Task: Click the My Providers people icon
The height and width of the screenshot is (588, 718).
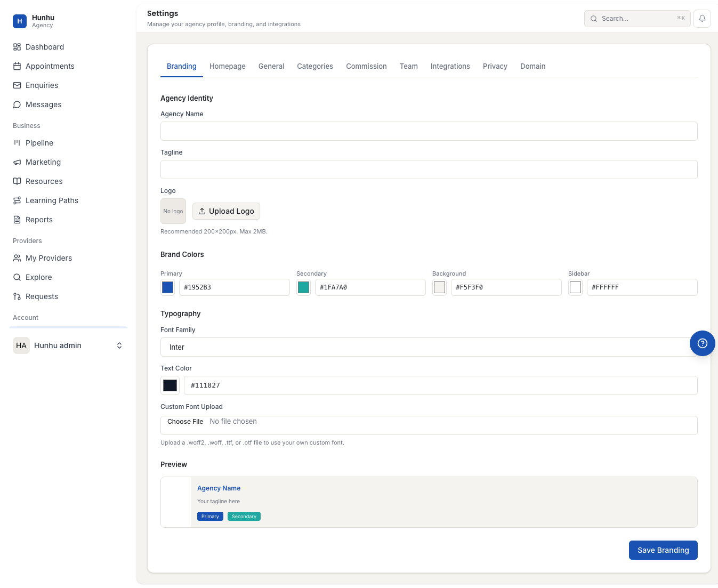Action: pyautogui.click(x=17, y=258)
